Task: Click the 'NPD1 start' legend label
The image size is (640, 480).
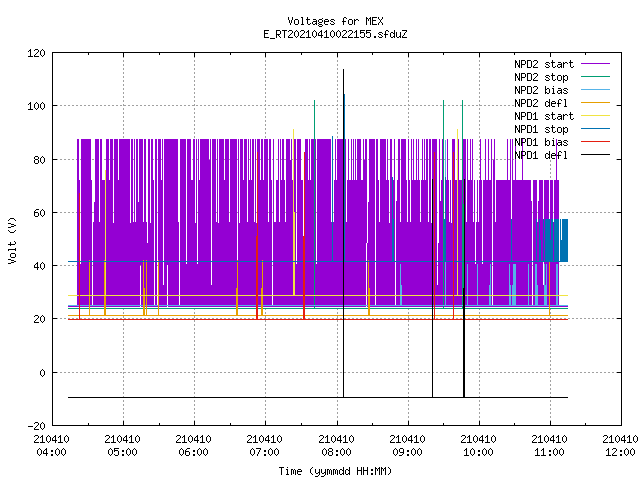Action: point(544,116)
